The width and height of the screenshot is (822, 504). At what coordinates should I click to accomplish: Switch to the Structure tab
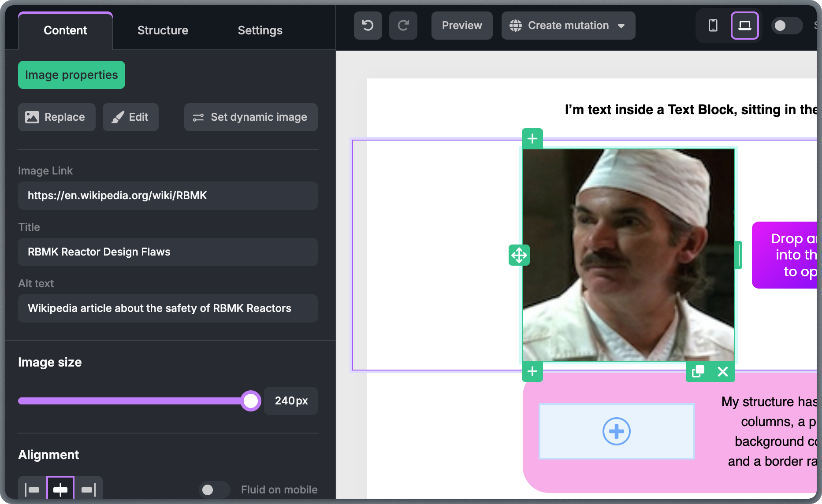click(163, 30)
